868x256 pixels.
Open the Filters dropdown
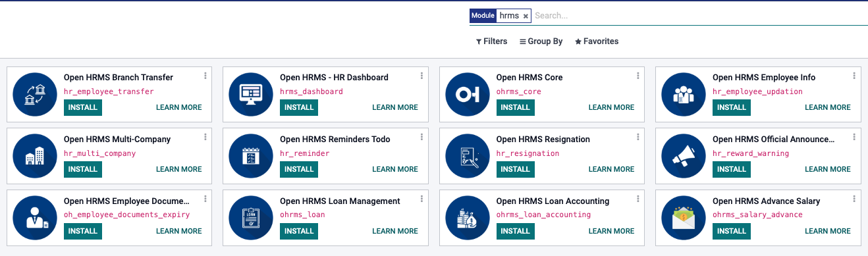(x=491, y=41)
